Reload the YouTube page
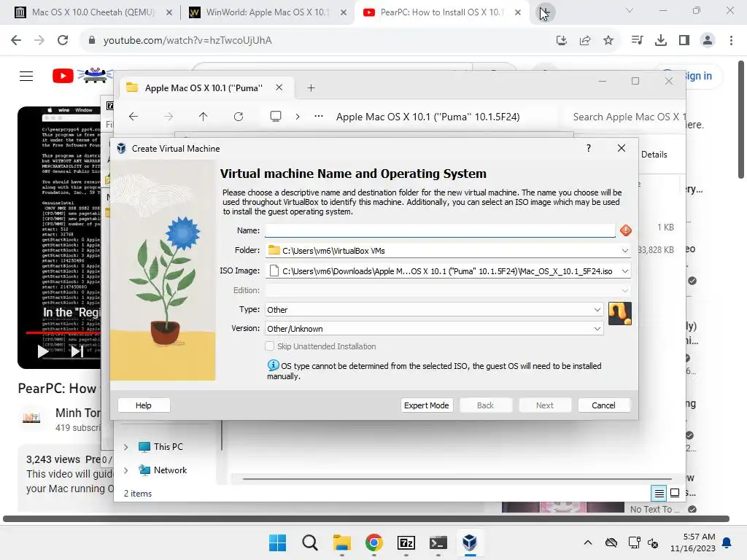Viewport: 747px width, 560px height. (x=63, y=41)
